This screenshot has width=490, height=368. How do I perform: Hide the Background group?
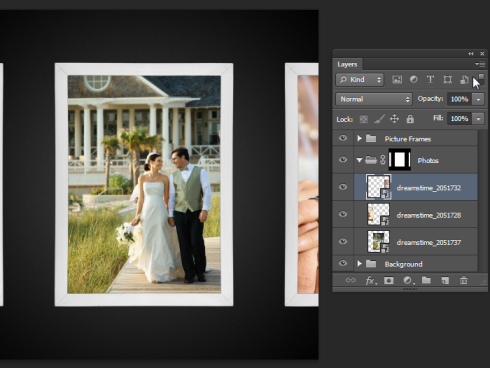tap(343, 263)
